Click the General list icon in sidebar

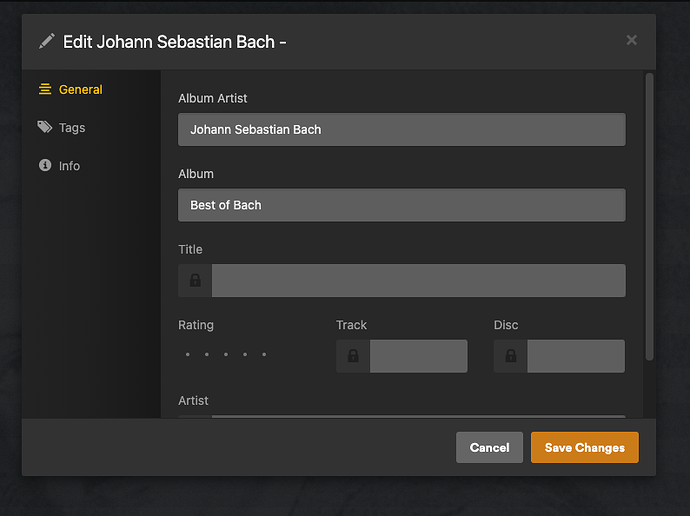point(45,89)
